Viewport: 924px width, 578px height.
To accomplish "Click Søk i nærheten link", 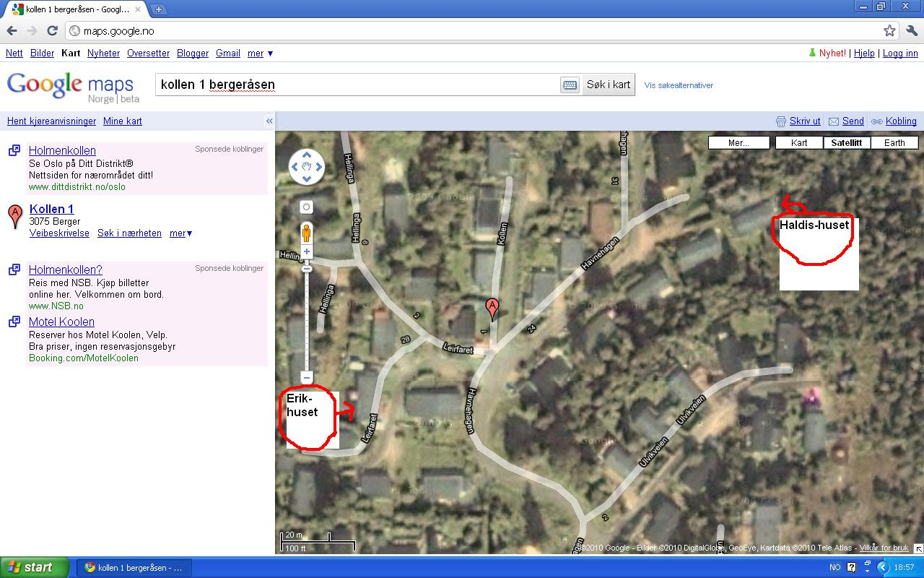I will (x=129, y=233).
